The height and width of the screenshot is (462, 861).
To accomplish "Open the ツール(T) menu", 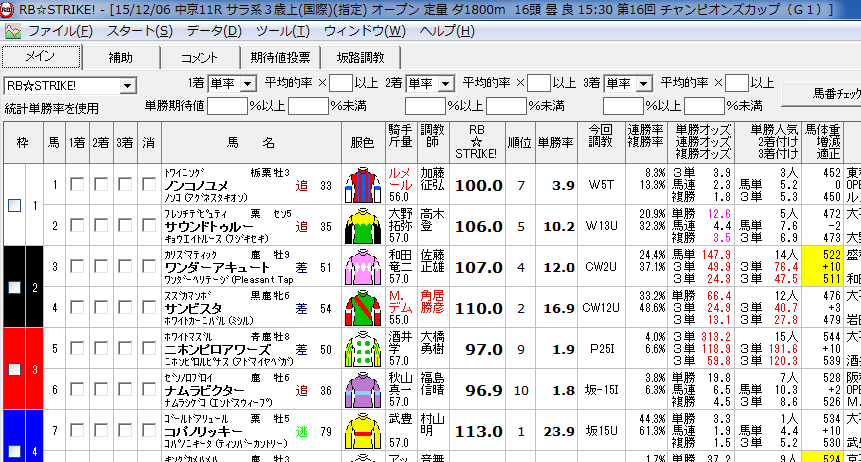I will (x=282, y=31).
